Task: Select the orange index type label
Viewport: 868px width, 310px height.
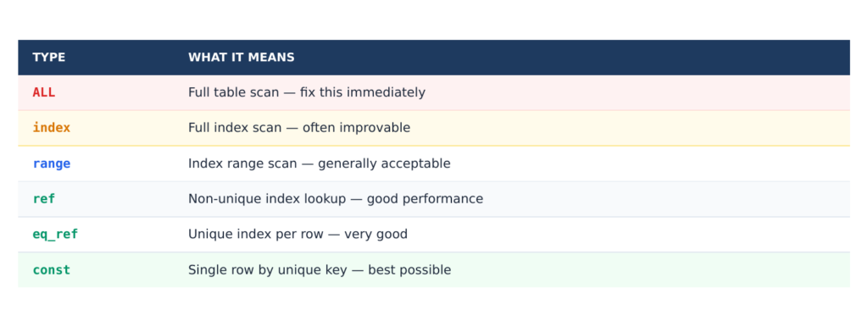Action: point(52,128)
